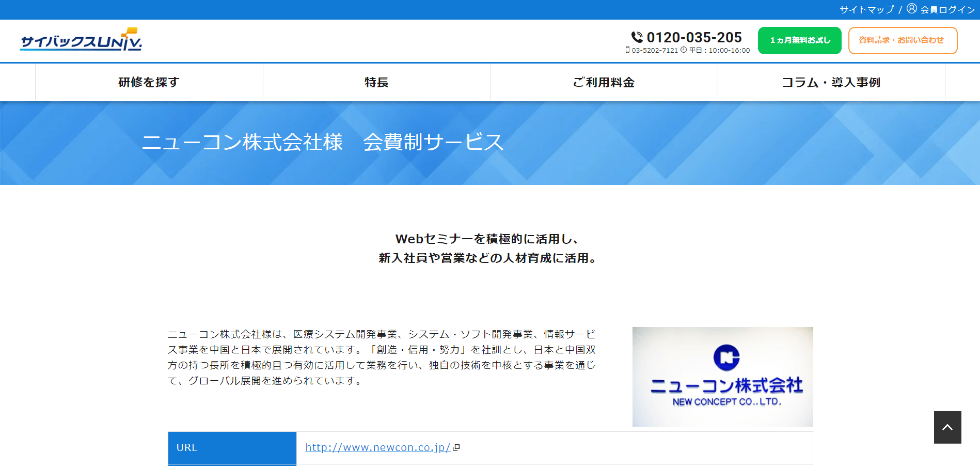This screenshot has height=466, width=980.
Task: Click the サイバックスUniv. logo
Action: coord(81,39)
